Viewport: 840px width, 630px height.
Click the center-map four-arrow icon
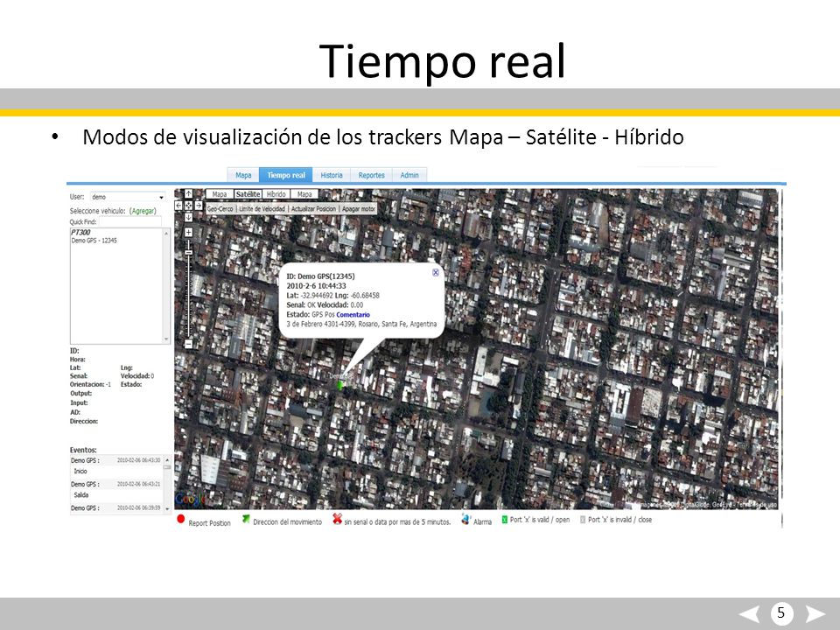click(189, 206)
